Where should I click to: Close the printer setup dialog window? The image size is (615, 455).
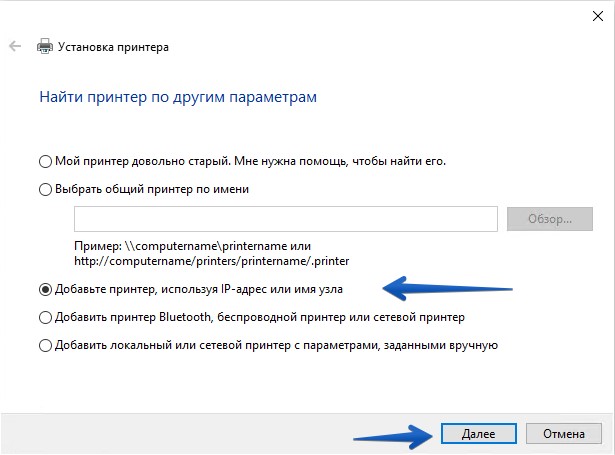[x=597, y=14]
